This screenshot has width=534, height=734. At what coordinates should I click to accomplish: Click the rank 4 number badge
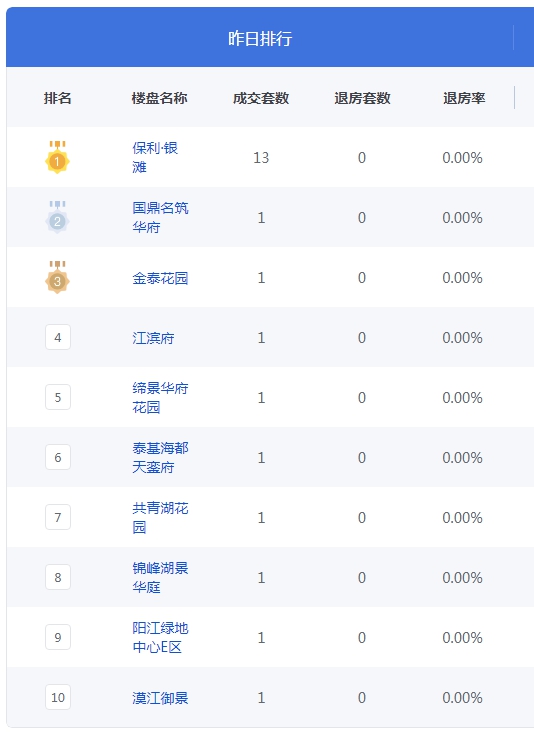tap(58, 337)
